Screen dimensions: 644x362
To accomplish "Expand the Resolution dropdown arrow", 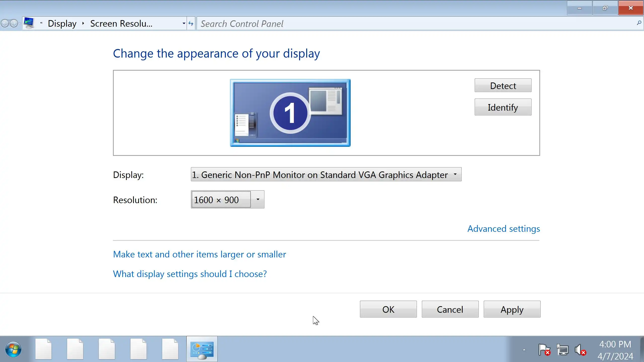I will tap(258, 200).
